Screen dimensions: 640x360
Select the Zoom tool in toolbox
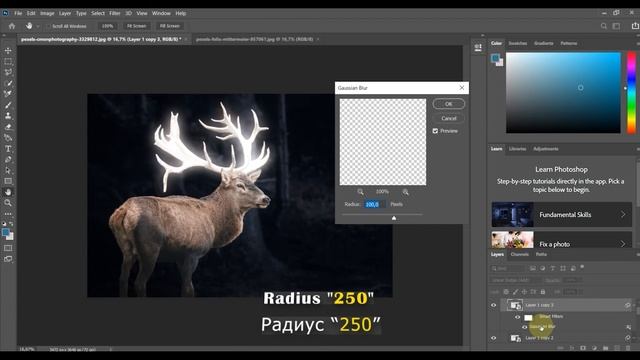[x=8, y=203]
